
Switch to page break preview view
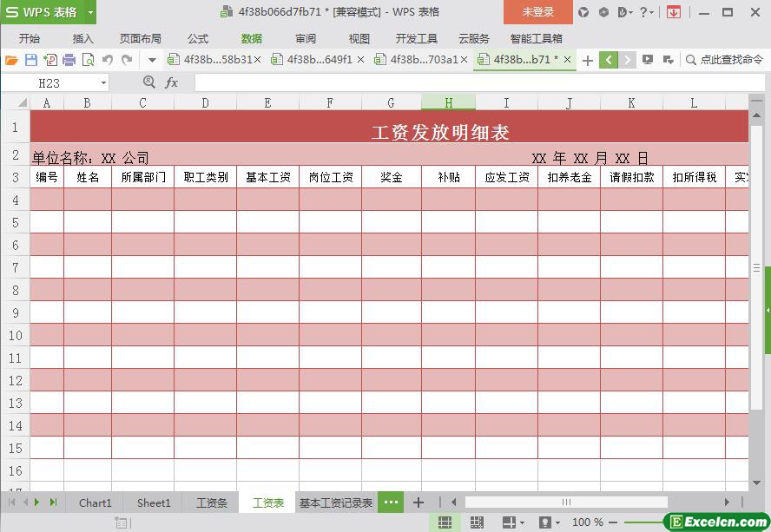pyautogui.click(x=477, y=522)
